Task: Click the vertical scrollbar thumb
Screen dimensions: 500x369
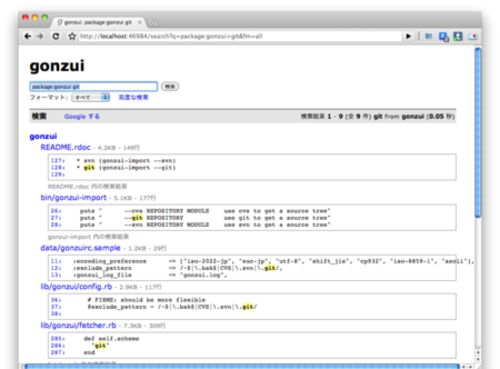Action: pyautogui.click(x=478, y=132)
